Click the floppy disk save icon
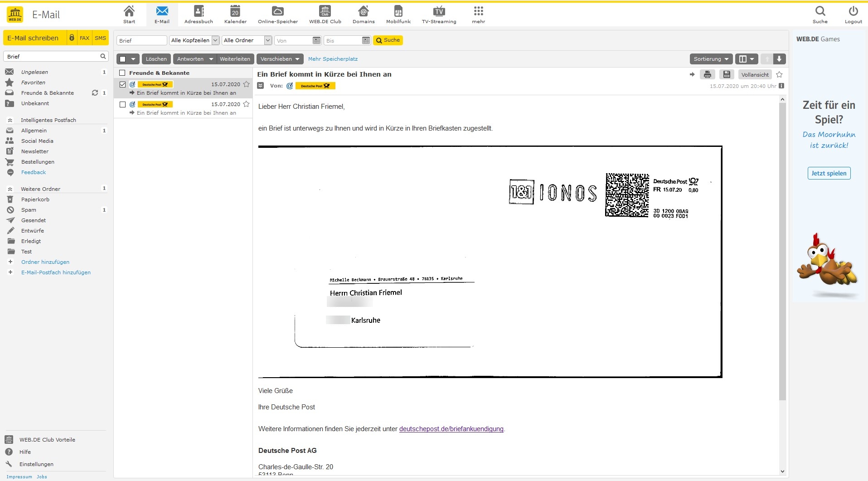 coord(727,74)
